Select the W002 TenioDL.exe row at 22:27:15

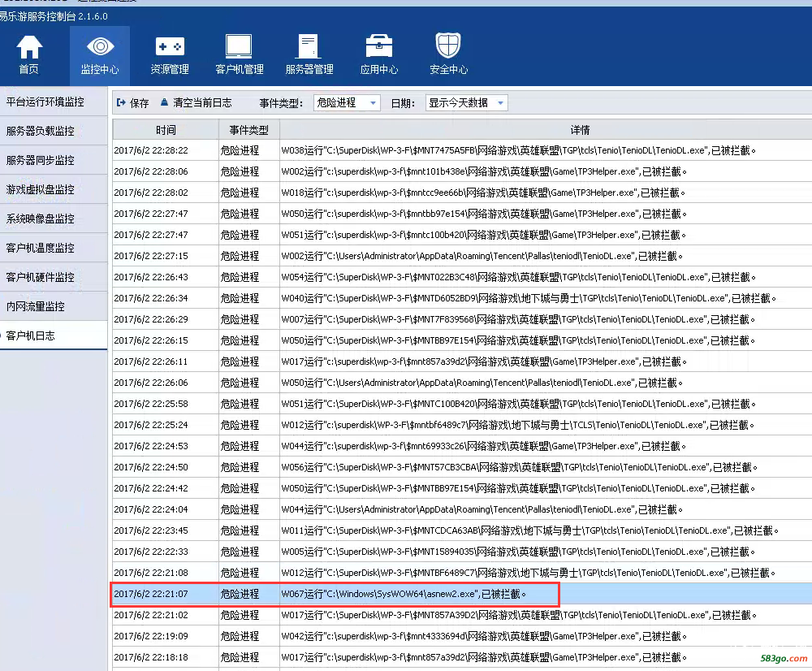462,256
